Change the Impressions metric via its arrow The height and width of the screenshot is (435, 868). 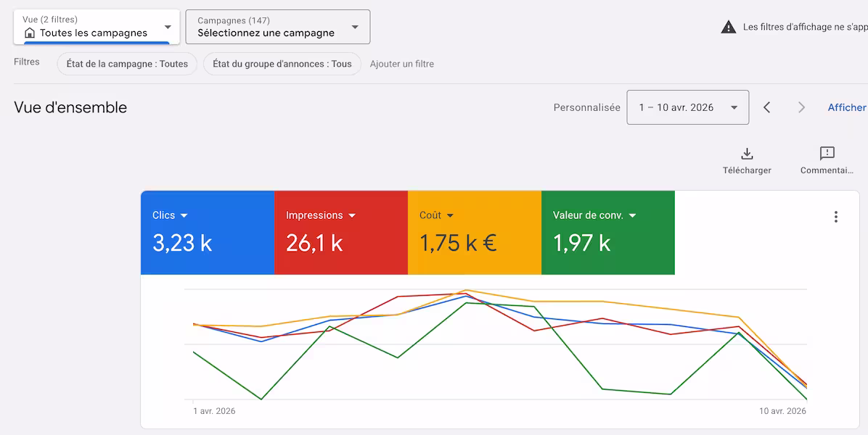tap(352, 216)
